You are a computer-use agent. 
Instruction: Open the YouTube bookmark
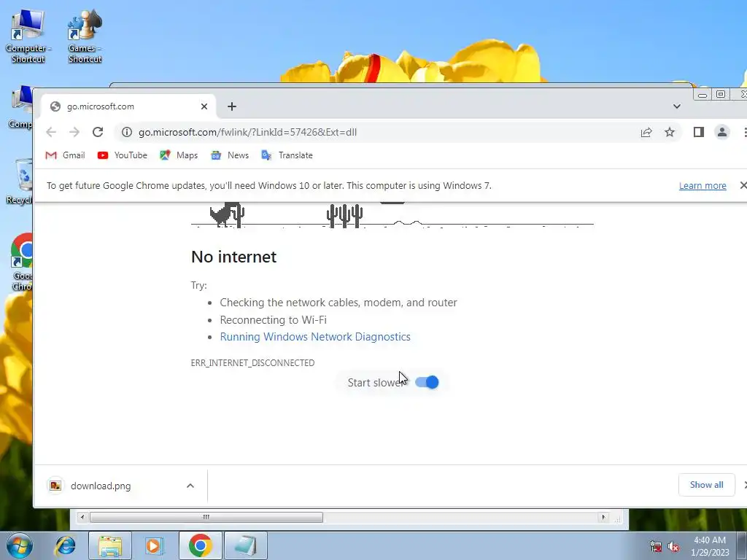pos(123,155)
